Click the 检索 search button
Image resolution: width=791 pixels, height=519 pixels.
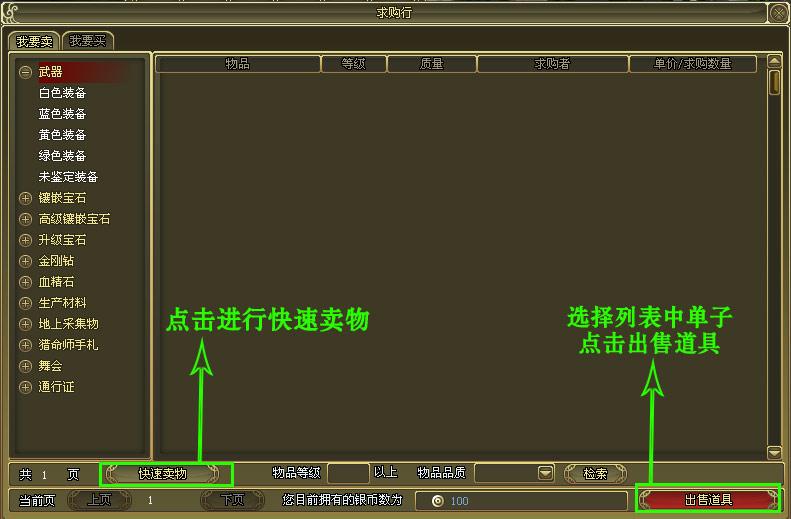click(595, 474)
